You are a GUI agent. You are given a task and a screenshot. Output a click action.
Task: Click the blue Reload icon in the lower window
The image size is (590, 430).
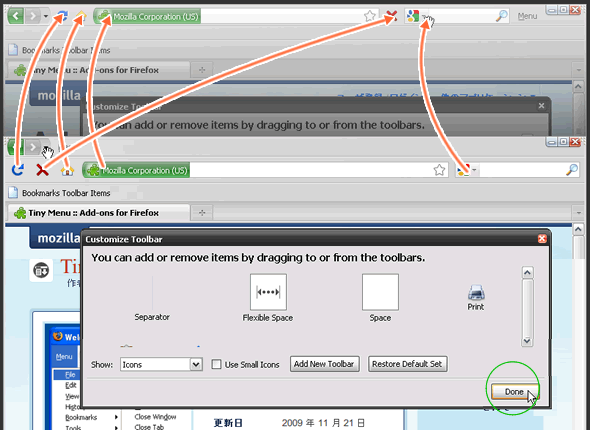click(17, 170)
